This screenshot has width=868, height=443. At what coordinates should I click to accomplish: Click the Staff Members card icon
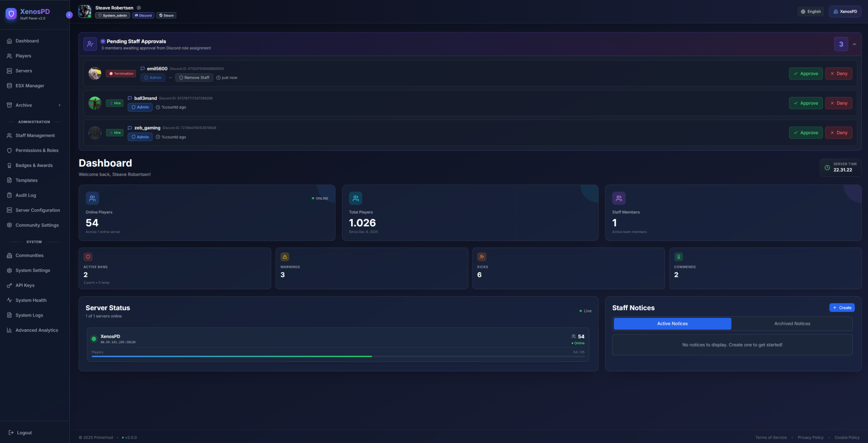[x=619, y=198]
